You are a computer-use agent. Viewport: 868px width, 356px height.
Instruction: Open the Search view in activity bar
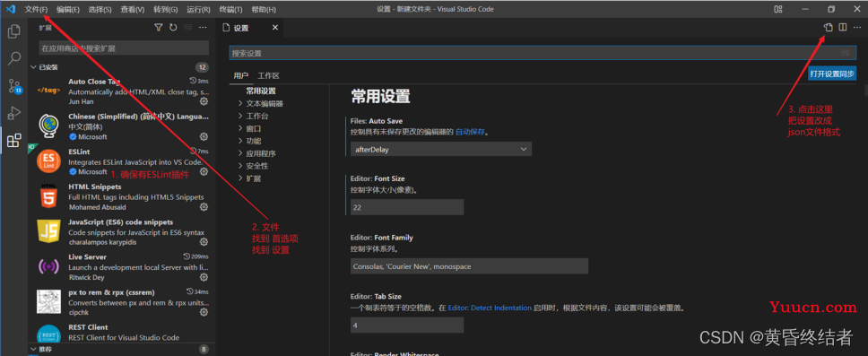(x=13, y=58)
